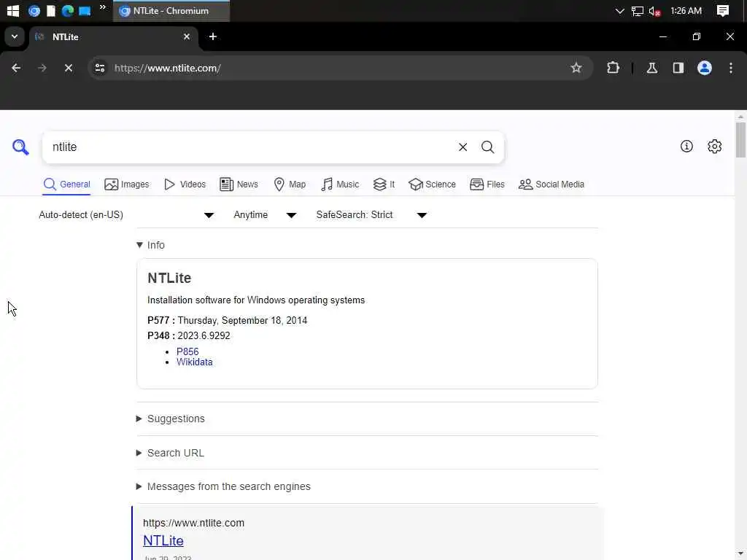This screenshot has height=560, width=747.
Task: Open the SafeSearch: Strict dropdown
Action: (371, 215)
